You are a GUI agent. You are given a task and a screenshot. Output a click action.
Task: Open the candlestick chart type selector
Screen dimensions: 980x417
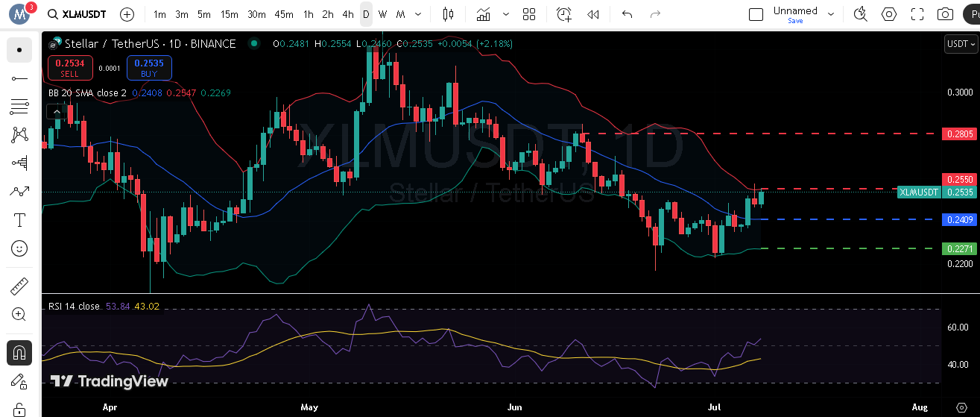tap(448, 14)
